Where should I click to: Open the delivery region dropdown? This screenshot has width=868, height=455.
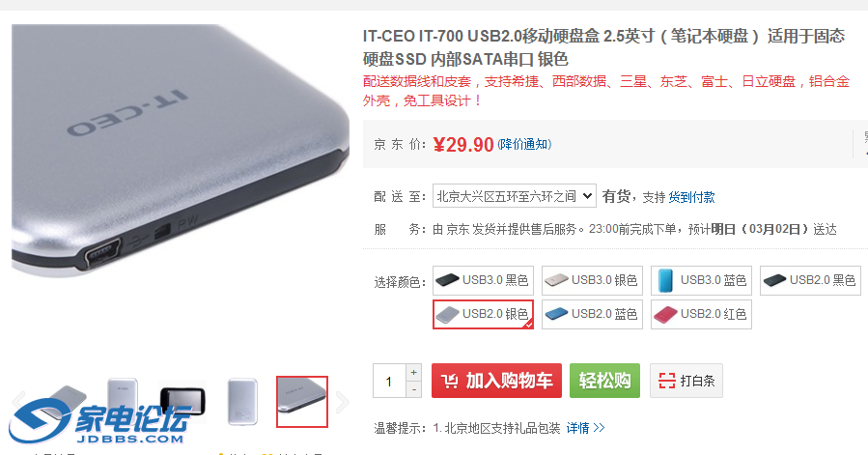[515, 196]
